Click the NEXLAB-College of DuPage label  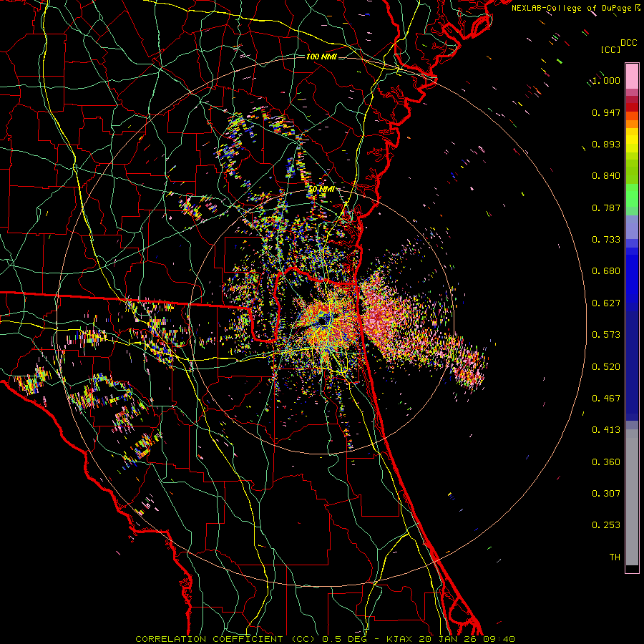571,8
